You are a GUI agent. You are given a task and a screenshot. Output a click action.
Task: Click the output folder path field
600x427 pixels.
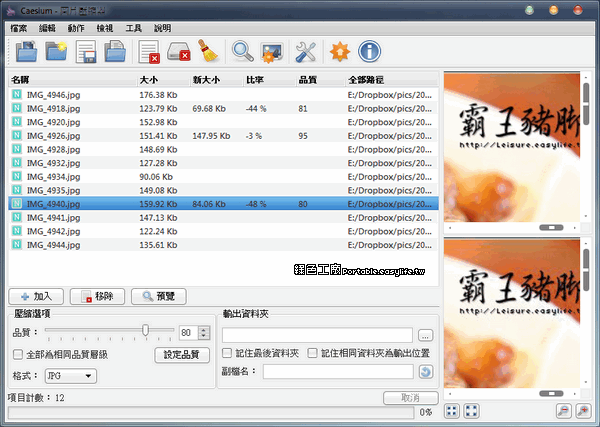(x=317, y=335)
